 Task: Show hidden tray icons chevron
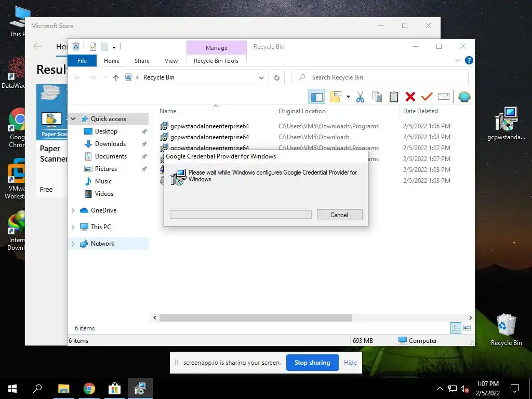coord(440,389)
